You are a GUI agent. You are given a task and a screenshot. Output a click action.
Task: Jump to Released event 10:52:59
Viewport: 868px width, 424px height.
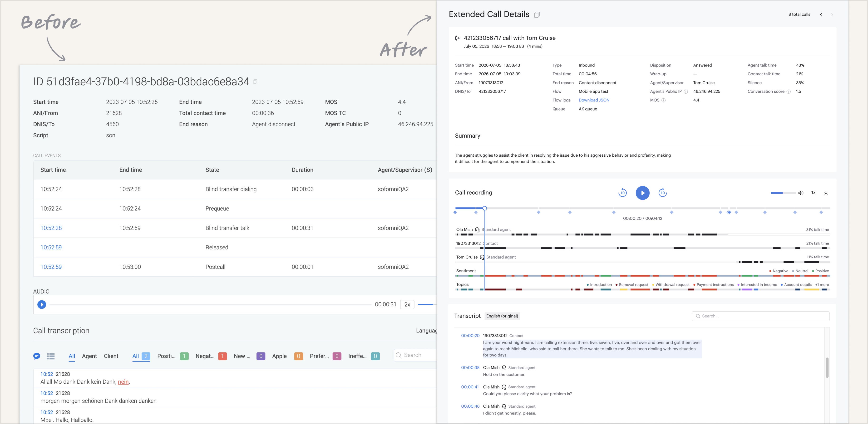tap(51, 247)
